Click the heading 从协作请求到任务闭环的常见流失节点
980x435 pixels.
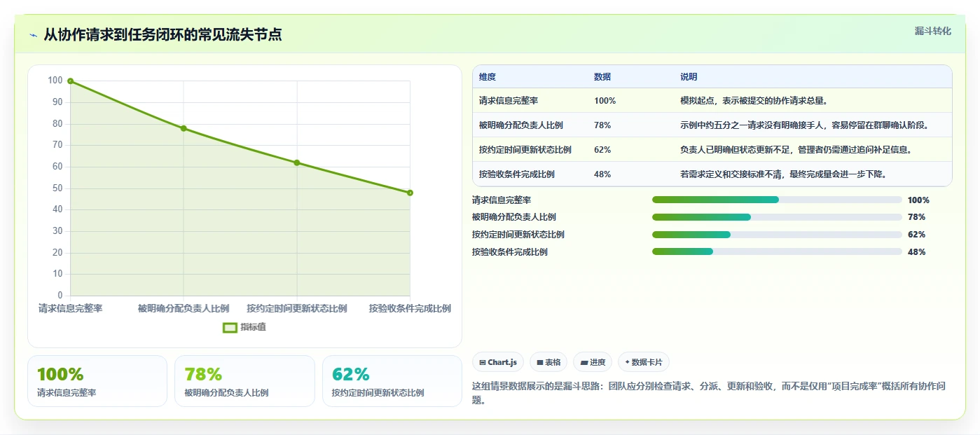[163, 35]
